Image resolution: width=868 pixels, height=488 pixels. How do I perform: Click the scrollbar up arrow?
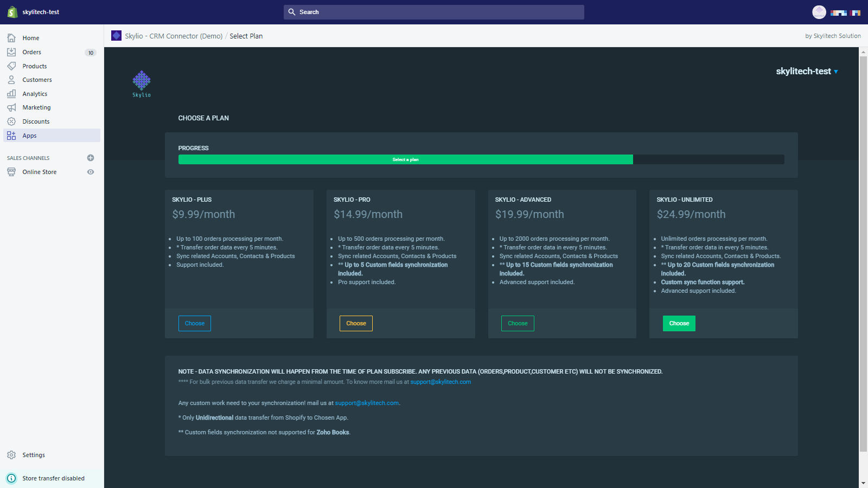[863, 52]
